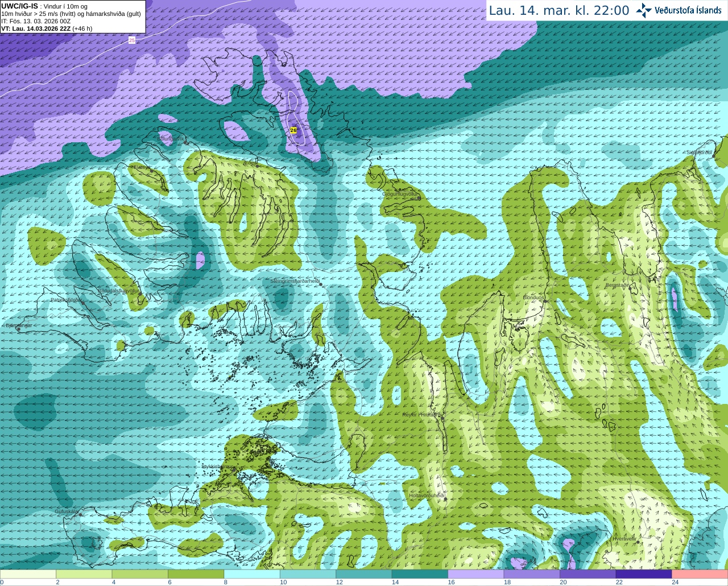Click the Æðey station label
This screenshot has height=586, width=728.
point(250,163)
